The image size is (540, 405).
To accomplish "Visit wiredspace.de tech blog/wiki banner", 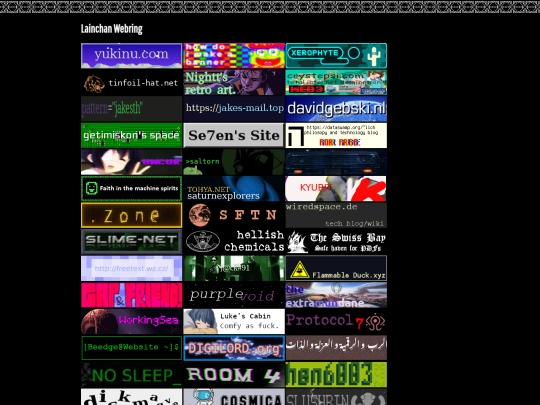I will click(x=336, y=215).
